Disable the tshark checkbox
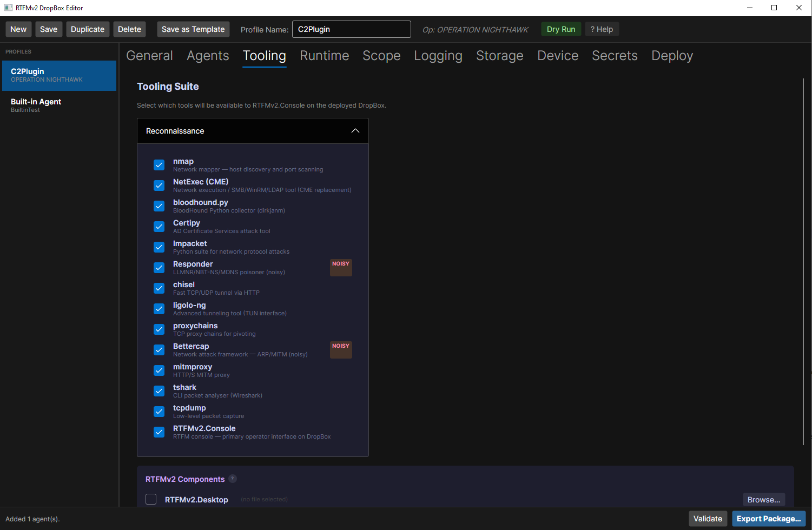Image resolution: width=812 pixels, height=530 pixels. click(159, 391)
